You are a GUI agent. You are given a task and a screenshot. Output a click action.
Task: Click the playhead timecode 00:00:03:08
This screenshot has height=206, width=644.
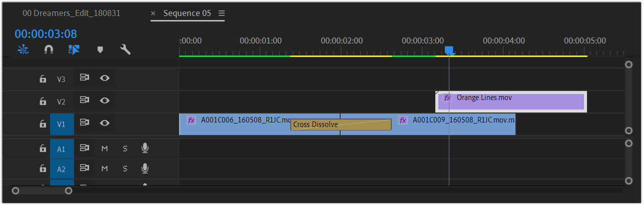[x=46, y=34]
